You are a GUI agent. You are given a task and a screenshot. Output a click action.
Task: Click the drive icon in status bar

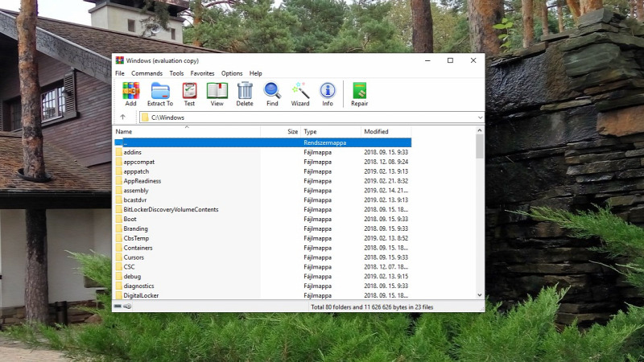click(118, 306)
